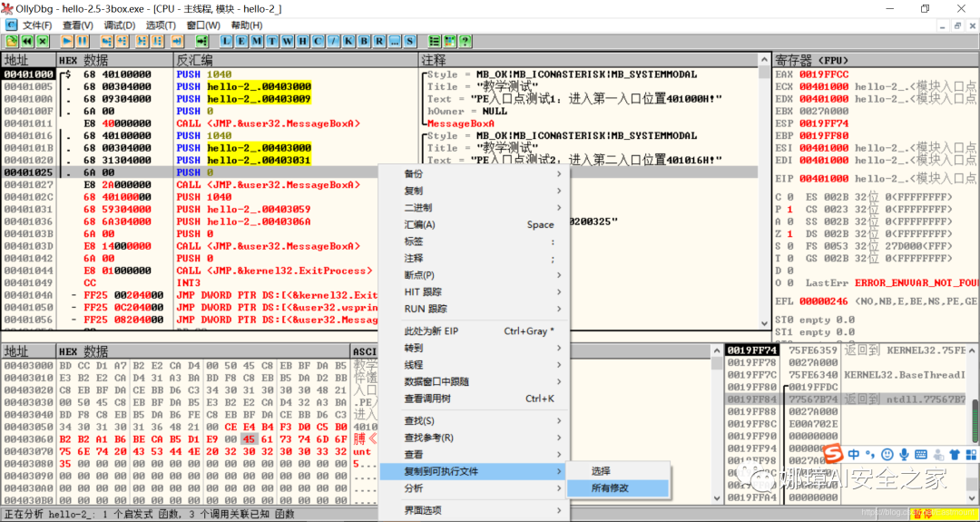
Task: Select disassembly row at address 00401011
Action: pyautogui.click(x=379, y=123)
